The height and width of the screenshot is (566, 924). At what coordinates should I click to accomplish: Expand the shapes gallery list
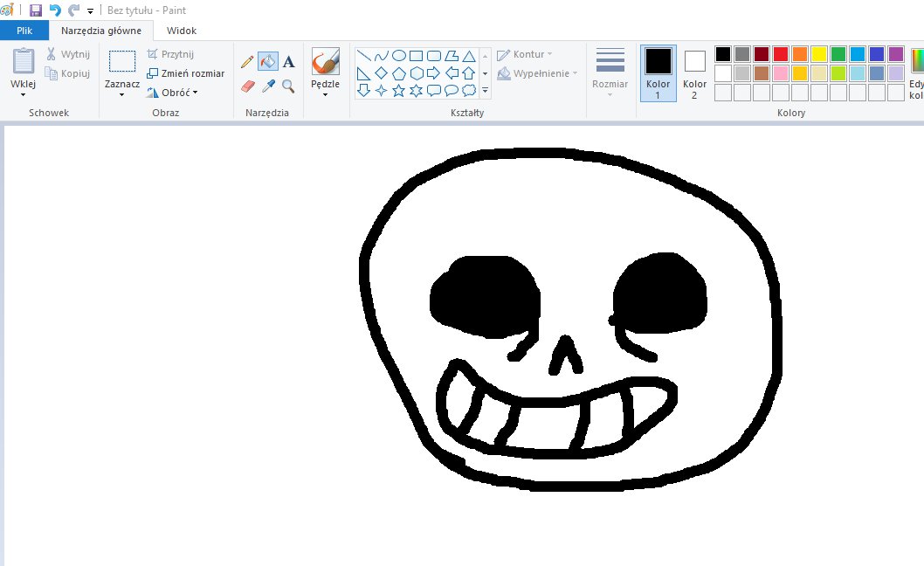coord(486,90)
